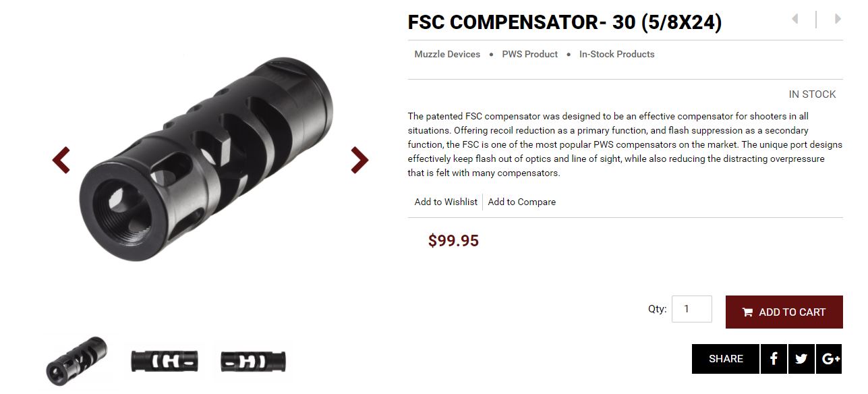
Task: Select the angled compensator thumbnail
Action: pos(76,361)
